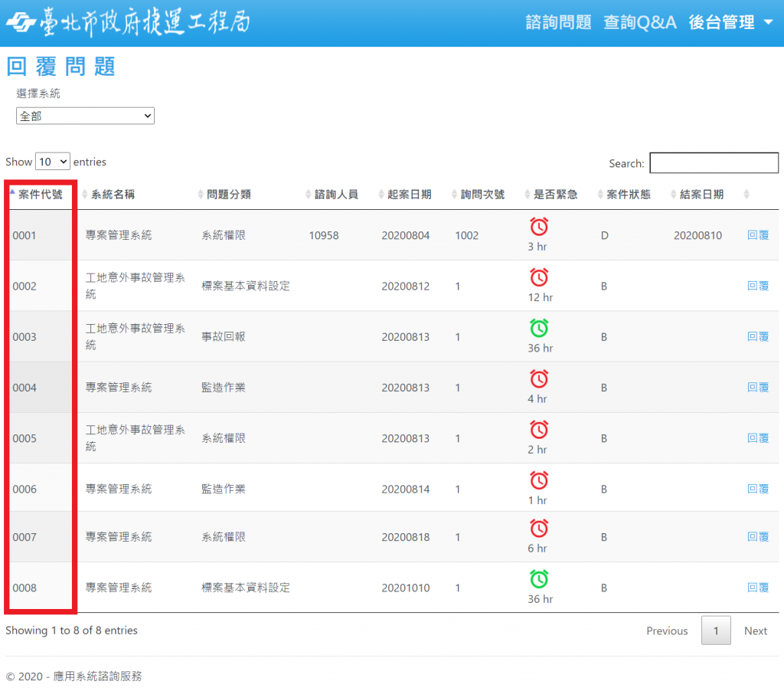Click the red alarm clock icon in row 0006
This screenshot has height=691, width=784.
click(x=538, y=480)
